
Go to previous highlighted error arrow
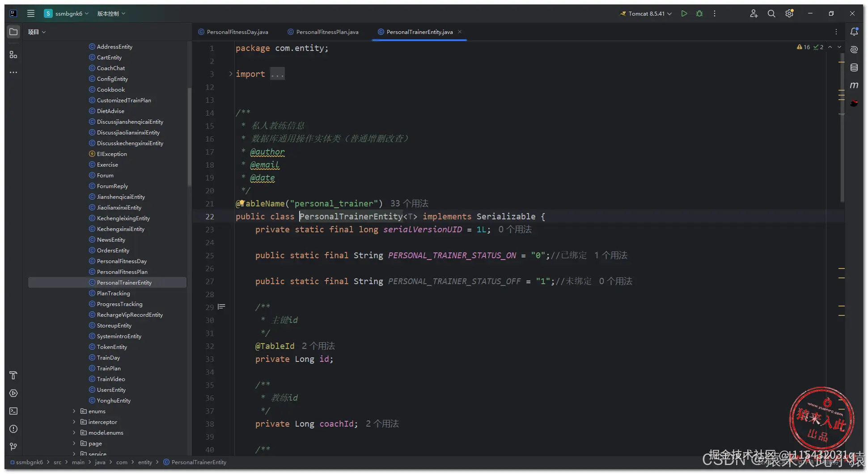pyautogui.click(x=830, y=47)
